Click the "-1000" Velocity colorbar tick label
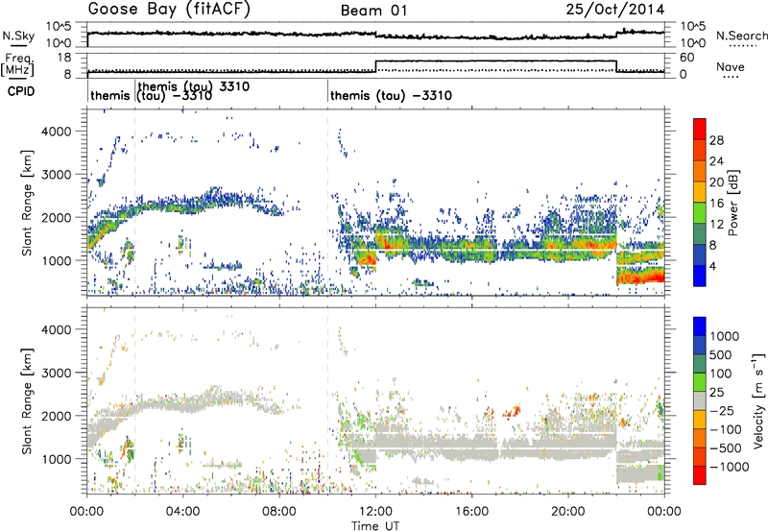This screenshot has width=768, height=532. pyautogui.click(x=730, y=467)
